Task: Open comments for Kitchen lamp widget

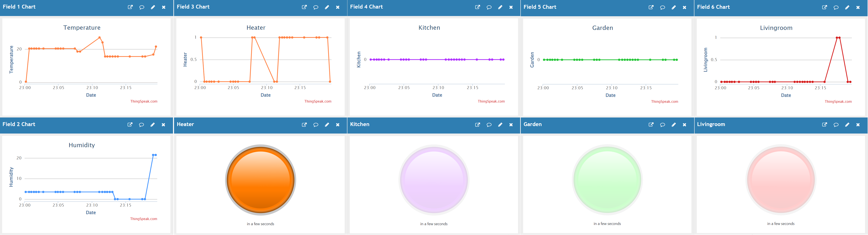Action: (489, 125)
